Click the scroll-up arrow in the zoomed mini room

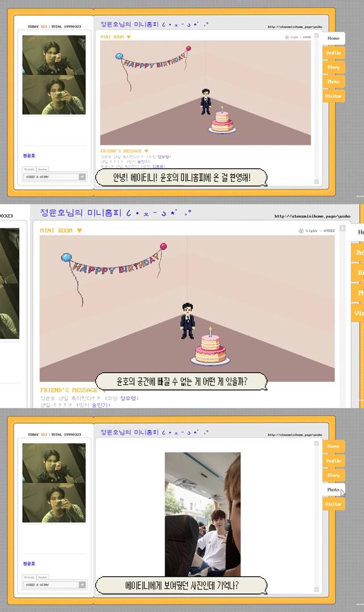(342, 228)
